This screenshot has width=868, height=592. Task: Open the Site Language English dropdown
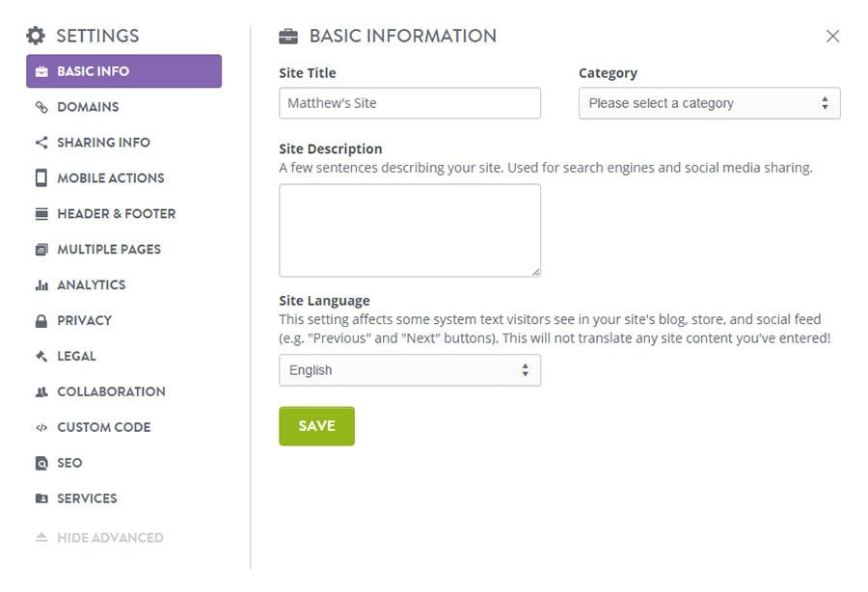tap(409, 370)
